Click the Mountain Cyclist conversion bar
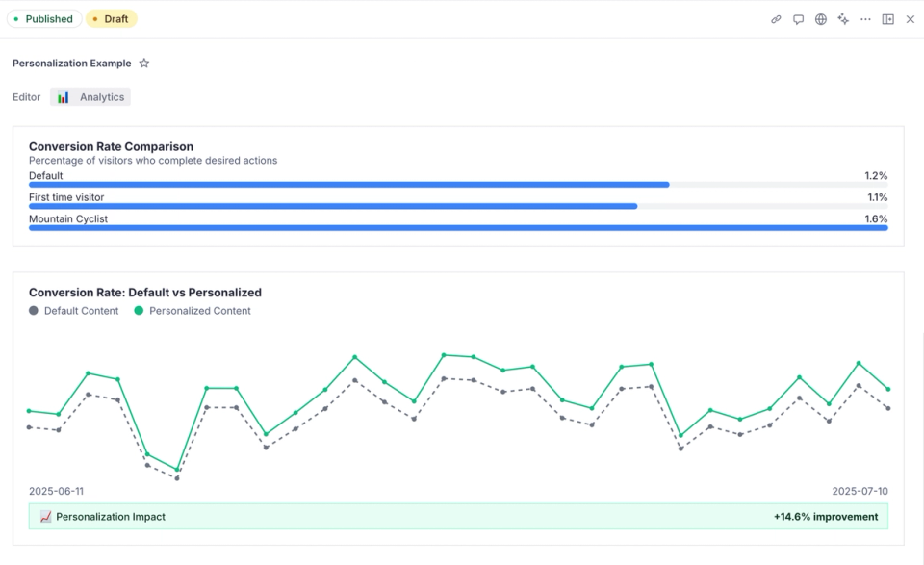This screenshot has height=565, width=924. coord(458,228)
